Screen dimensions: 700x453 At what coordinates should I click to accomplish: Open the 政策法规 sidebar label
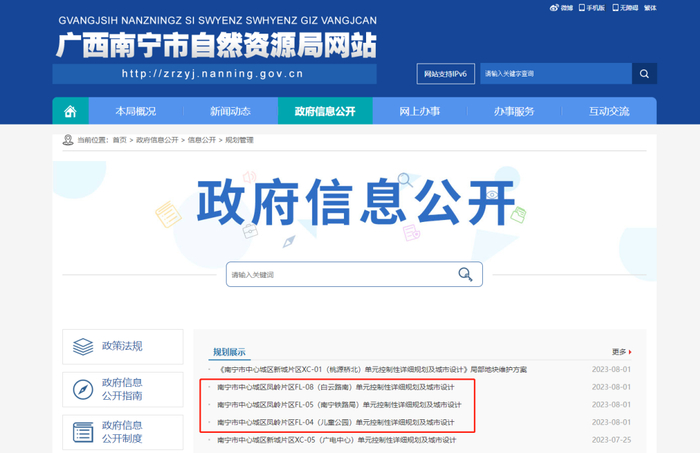(122, 346)
